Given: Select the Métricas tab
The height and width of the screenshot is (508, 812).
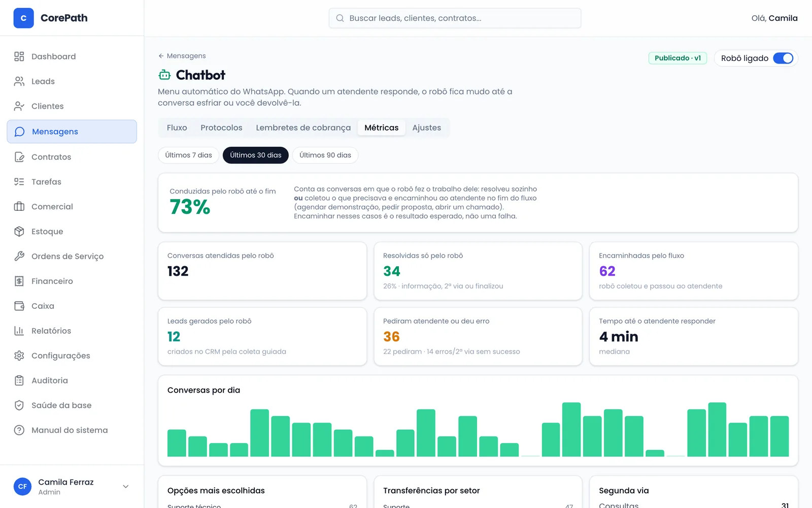Looking at the screenshot, I should 382,128.
